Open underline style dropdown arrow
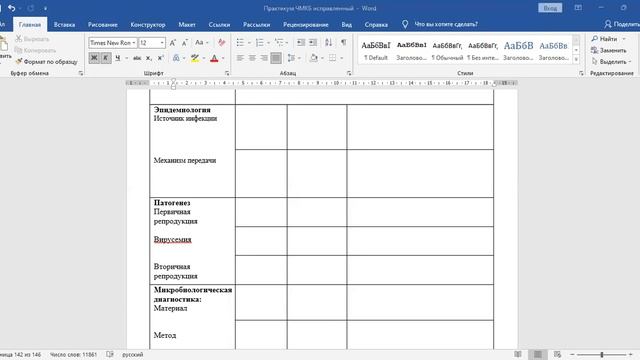The image size is (640, 360). pyautogui.click(x=126, y=58)
